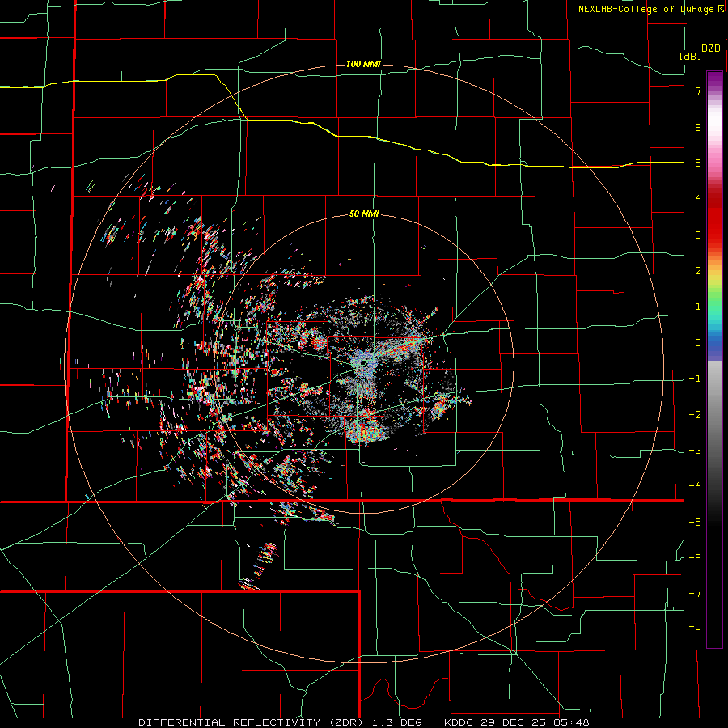Click the 6 value on the color scale
The image size is (728, 728).
click(698, 127)
